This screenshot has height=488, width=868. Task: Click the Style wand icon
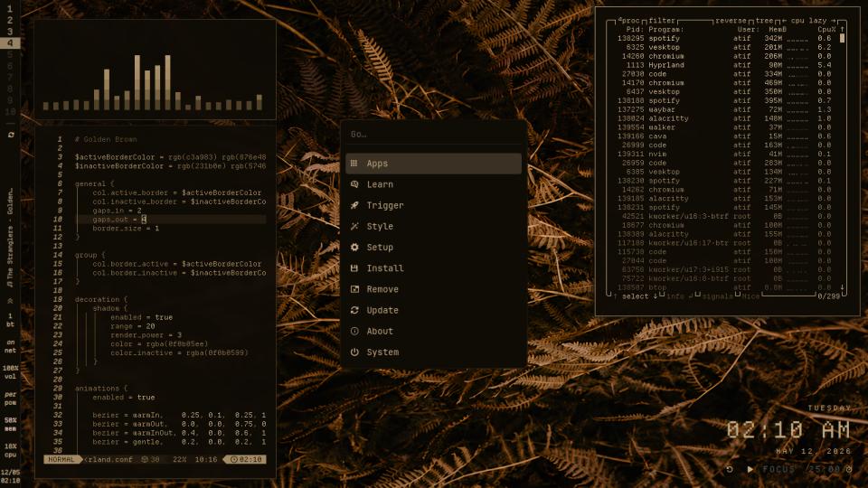[354, 226]
